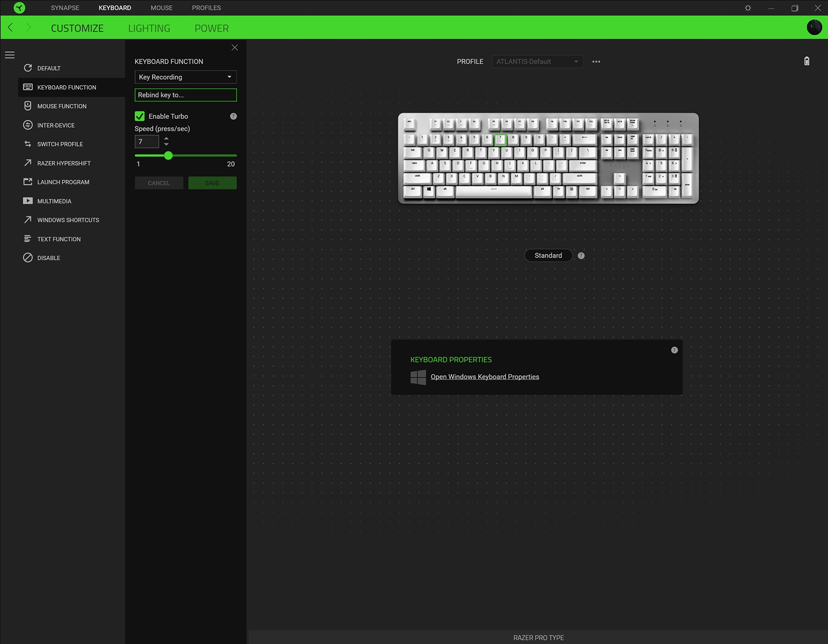
Task: Open the Profiles tab
Action: 206,8
